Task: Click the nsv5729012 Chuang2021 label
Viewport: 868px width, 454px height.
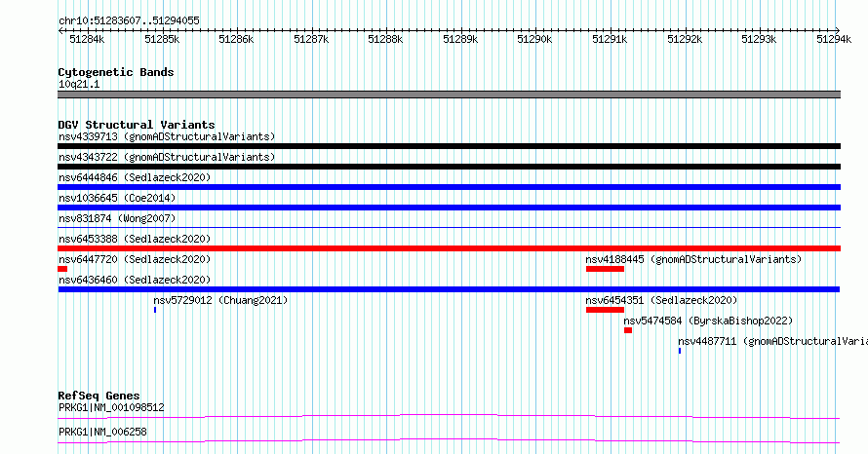Action: click(220, 300)
